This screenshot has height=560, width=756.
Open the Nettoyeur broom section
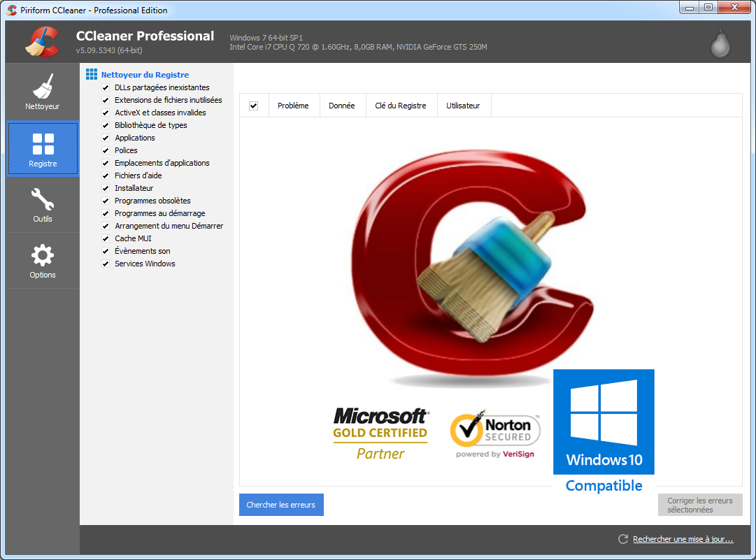[x=43, y=92]
